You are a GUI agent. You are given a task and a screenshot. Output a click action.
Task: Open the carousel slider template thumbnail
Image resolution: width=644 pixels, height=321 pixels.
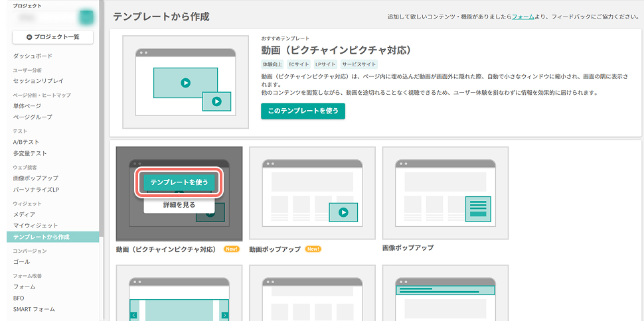[179, 293]
